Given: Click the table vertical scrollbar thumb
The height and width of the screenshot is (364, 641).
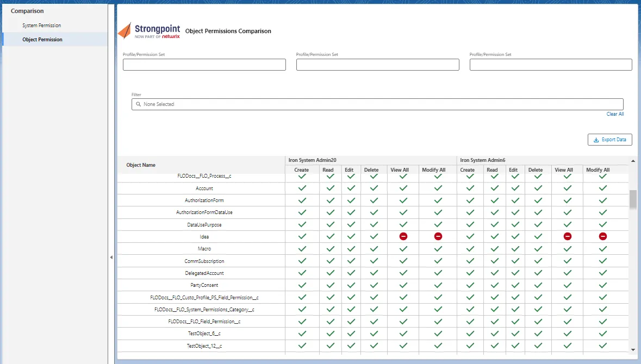Looking at the screenshot, I should coord(633,199).
